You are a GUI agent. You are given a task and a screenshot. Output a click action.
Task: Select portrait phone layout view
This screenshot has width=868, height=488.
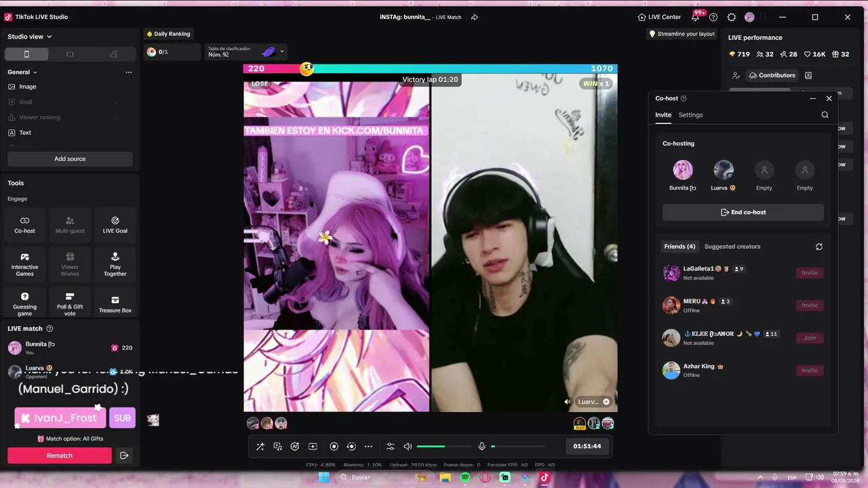pos(26,54)
